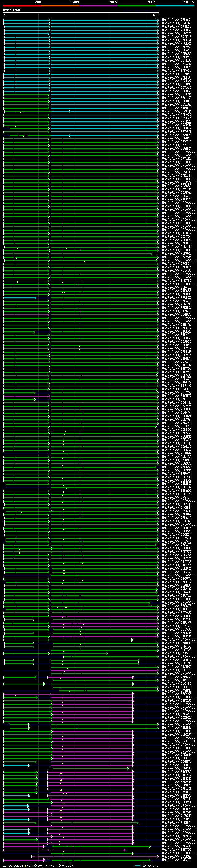The width and height of the screenshot is (197, 868).
Task: Open UniRef100_A9T6Y9
Action: pos(176,131)
